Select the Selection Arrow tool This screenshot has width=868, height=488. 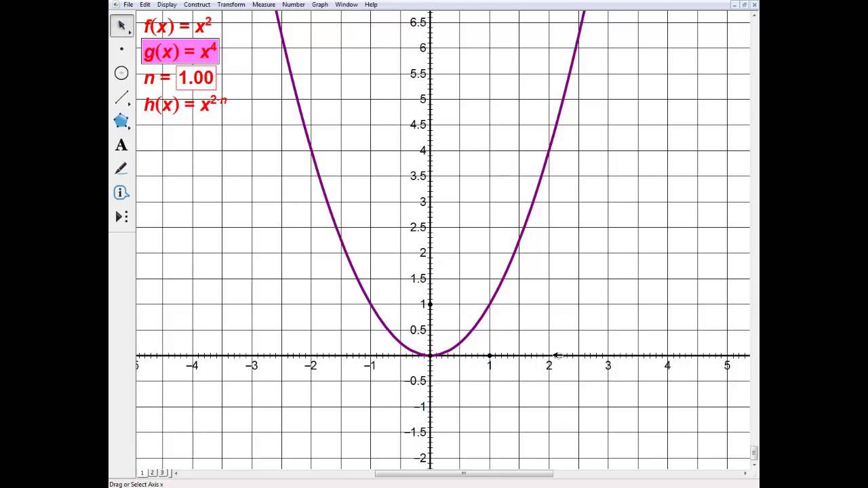click(x=122, y=26)
